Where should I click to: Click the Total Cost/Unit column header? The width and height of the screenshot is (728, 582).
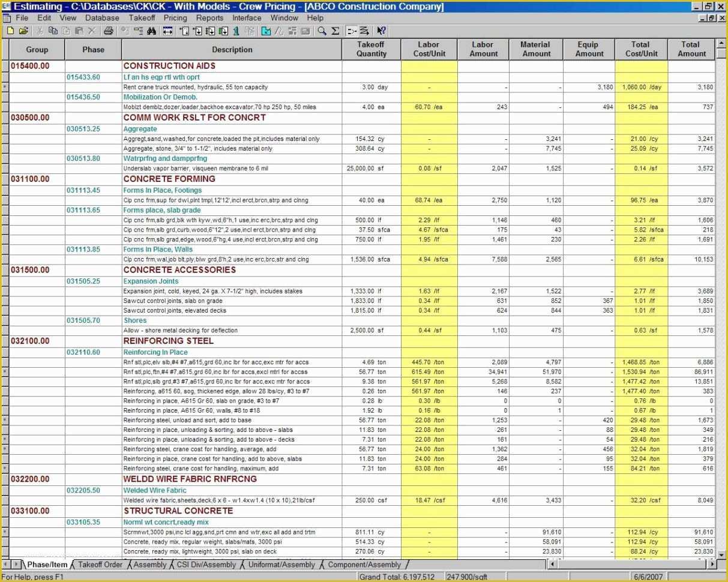641,49
